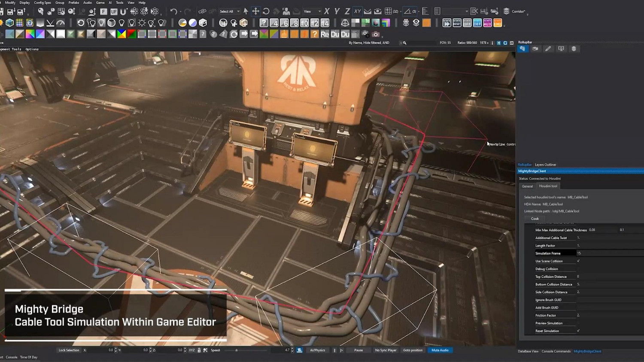
Task: Click the Mute Audio button
Action: [440, 350]
